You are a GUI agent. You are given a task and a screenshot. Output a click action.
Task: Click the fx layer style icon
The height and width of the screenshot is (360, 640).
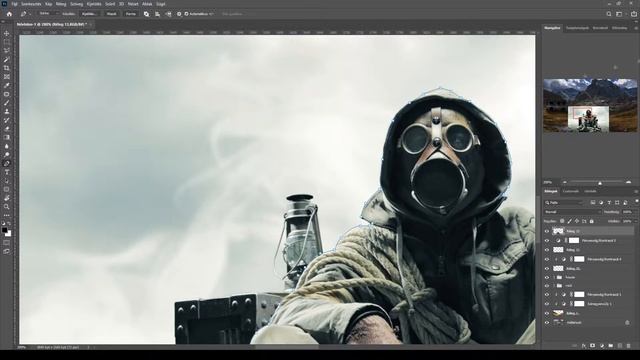(x=584, y=346)
